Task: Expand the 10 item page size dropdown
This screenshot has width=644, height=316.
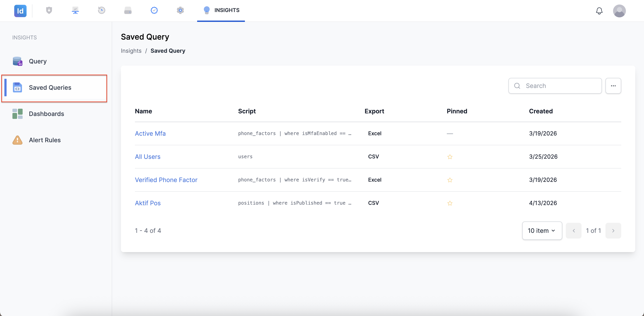Action: pos(542,231)
